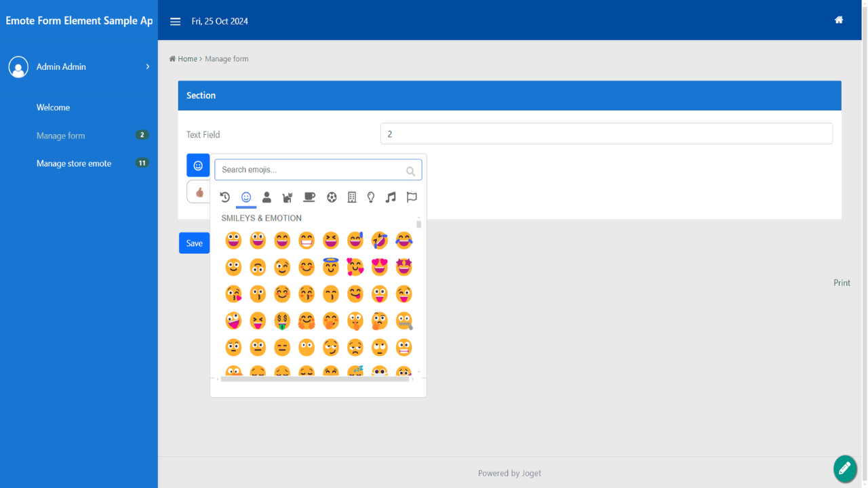Choose the heart-eyes face emoji
Viewport: 868px width, 488px height.
coord(380,267)
